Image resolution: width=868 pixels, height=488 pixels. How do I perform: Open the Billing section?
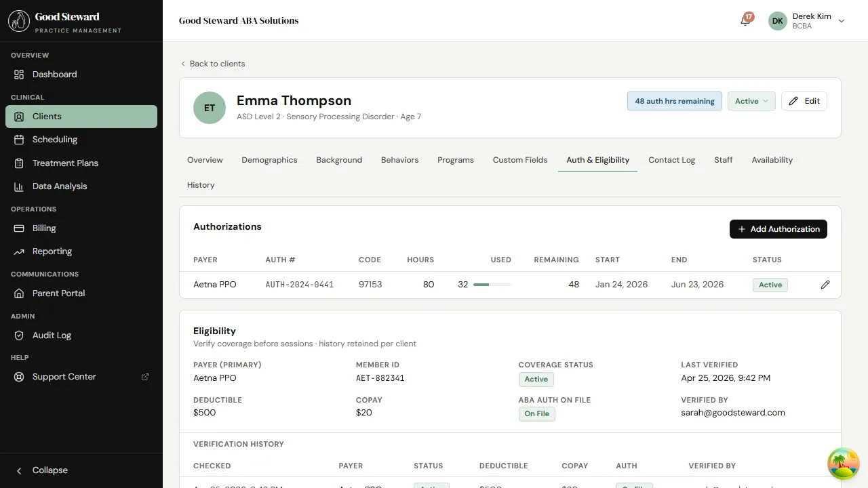44,228
